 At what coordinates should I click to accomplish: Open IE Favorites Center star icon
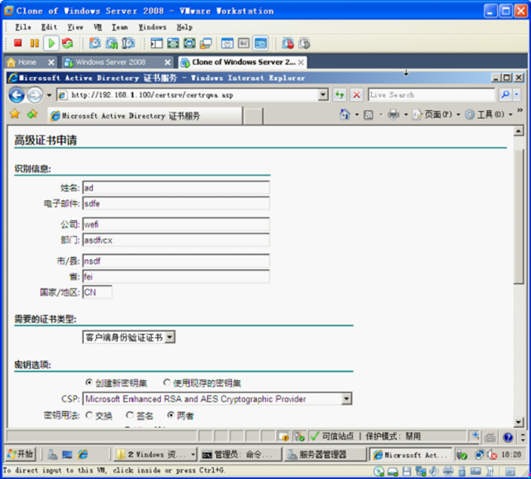15,114
